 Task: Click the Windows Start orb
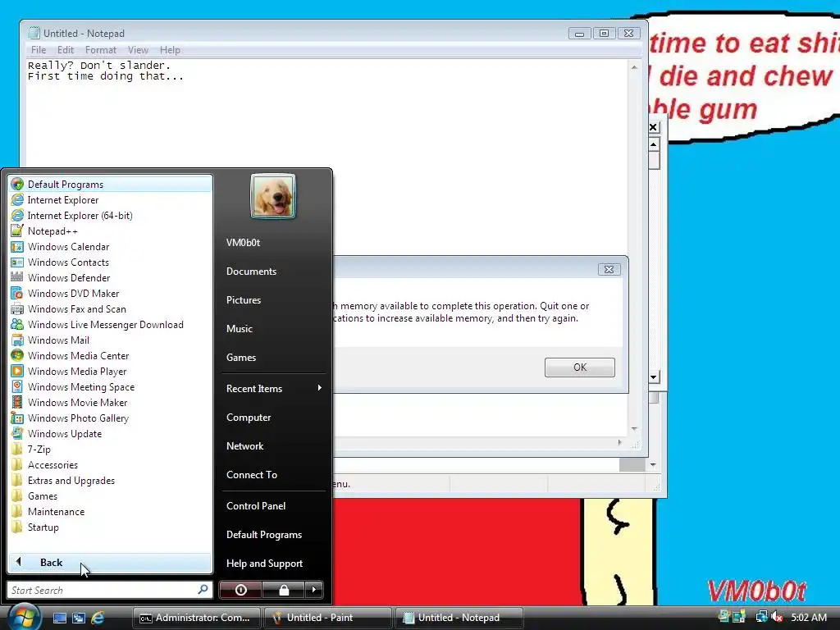click(x=24, y=617)
